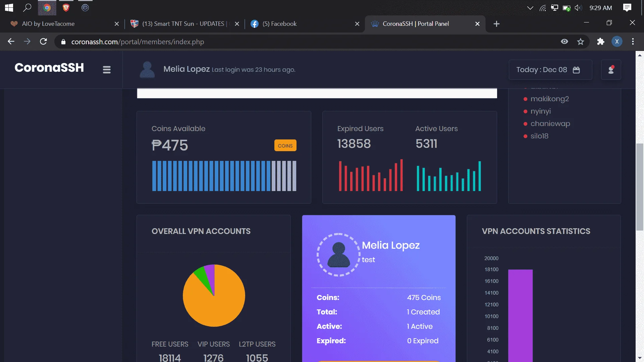This screenshot has height=362, width=644.
Task: Click the blue coins bar chart
Action: (x=224, y=176)
